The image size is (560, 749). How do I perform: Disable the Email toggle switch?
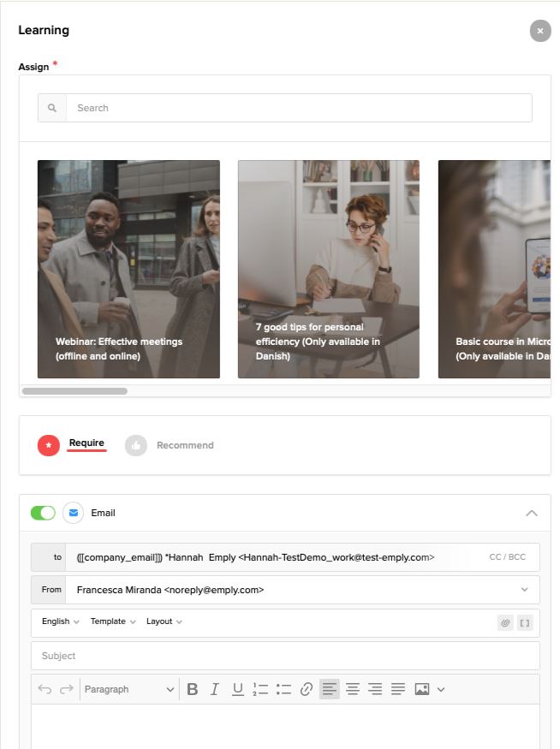pyautogui.click(x=43, y=513)
